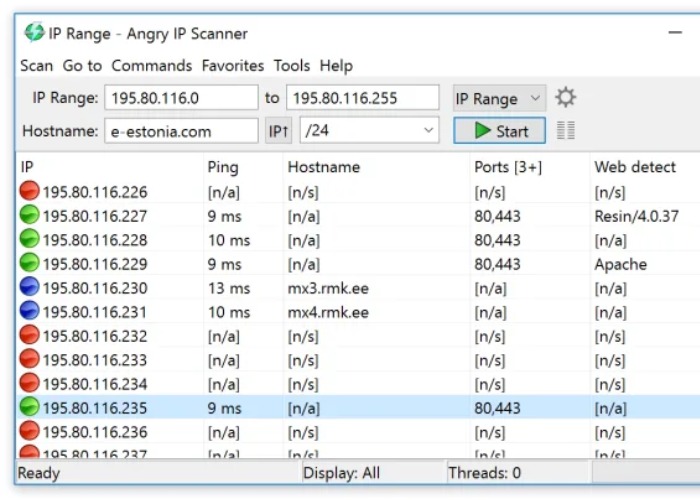The height and width of the screenshot is (500, 700).
Task: Click green status ball for 195.80.116.228
Action: tap(29, 239)
